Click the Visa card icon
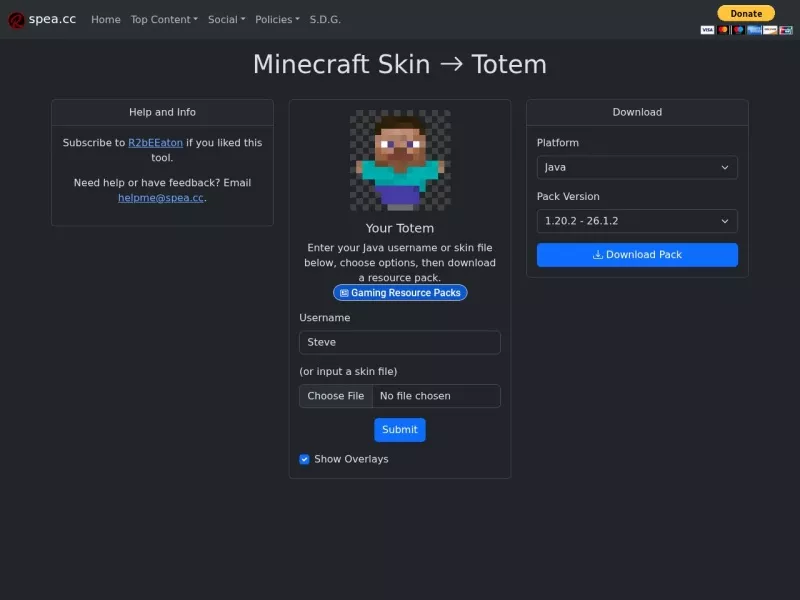The width and height of the screenshot is (800, 600). coord(707,30)
